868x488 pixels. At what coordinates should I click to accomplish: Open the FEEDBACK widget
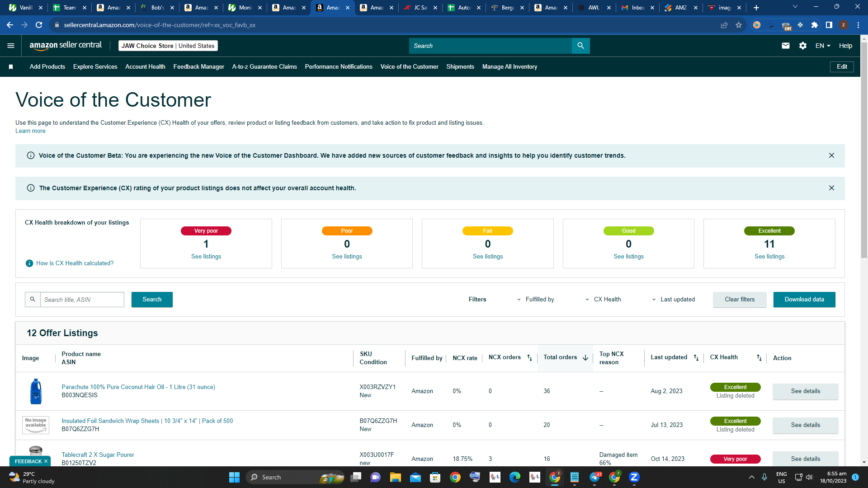point(28,461)
